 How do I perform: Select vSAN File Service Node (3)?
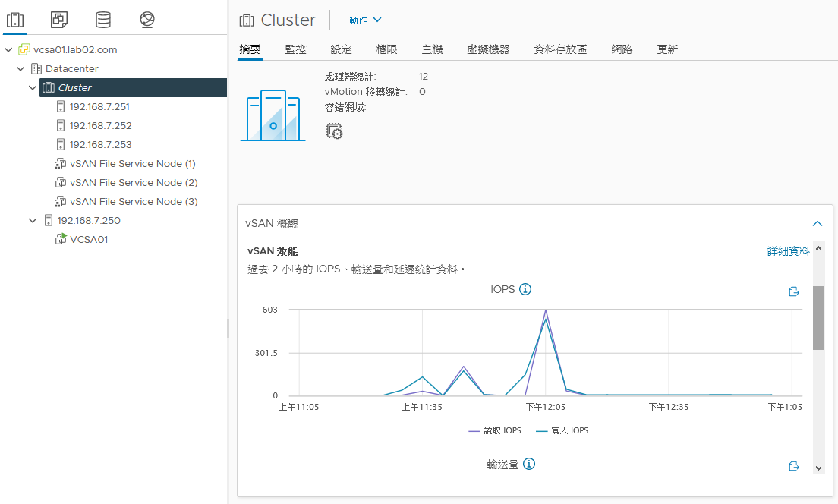point(134,201)
